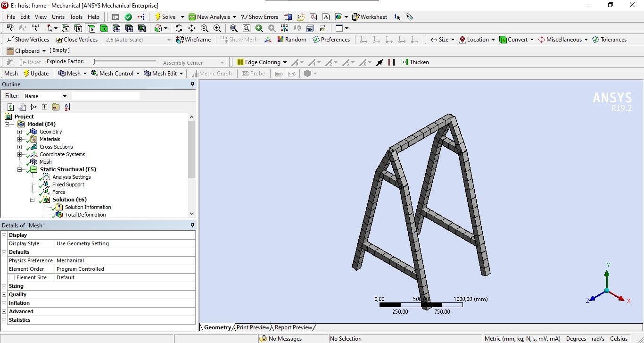This screenshot has width=644, height=343.
Task: Click the Worksheet button
Action: [369, 17]
